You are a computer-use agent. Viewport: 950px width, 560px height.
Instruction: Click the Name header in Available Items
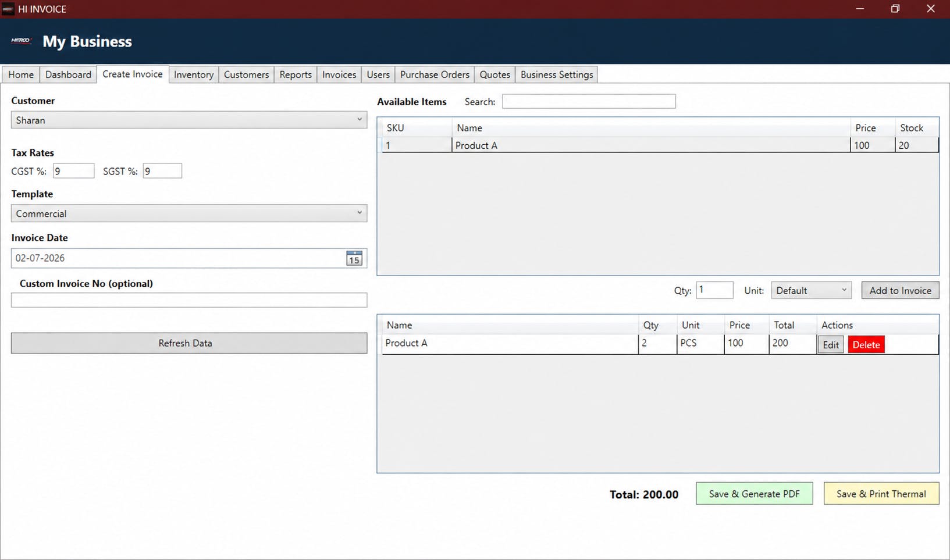pyautogui.click(x=651, y=128)
